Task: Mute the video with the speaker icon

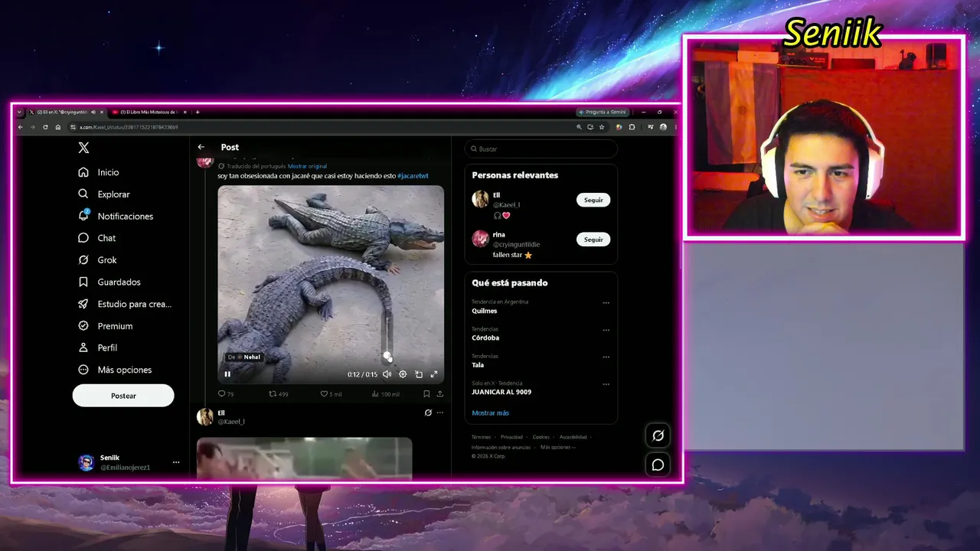Action: point(387,374)
